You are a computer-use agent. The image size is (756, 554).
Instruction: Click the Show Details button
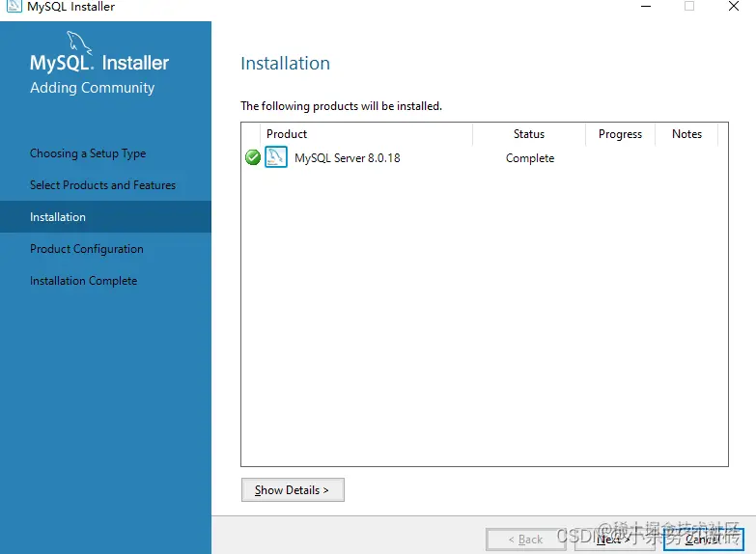(x=293, y=490)
